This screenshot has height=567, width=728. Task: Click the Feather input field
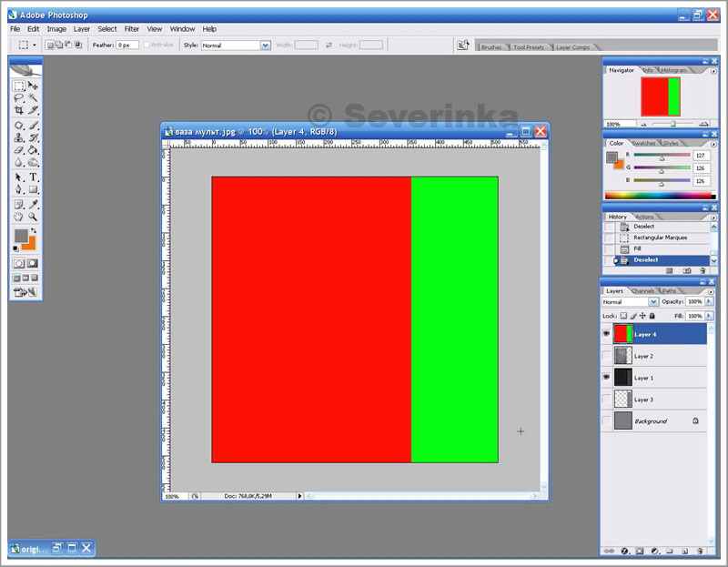coord(126,45)
